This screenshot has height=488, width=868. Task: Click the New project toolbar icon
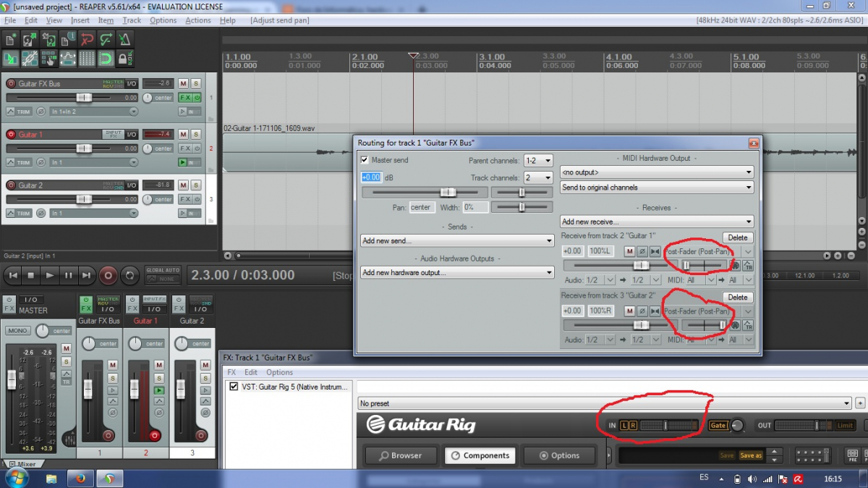[x=11, y=39]
